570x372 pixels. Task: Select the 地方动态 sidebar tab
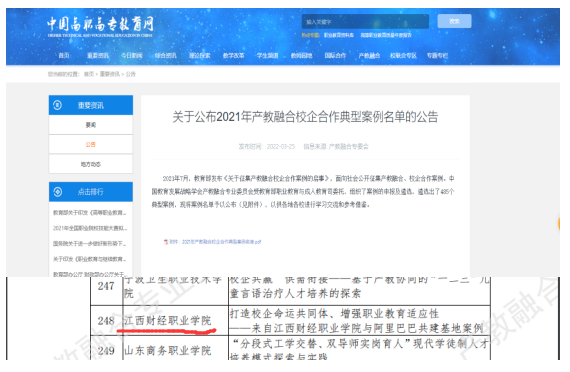91,164
